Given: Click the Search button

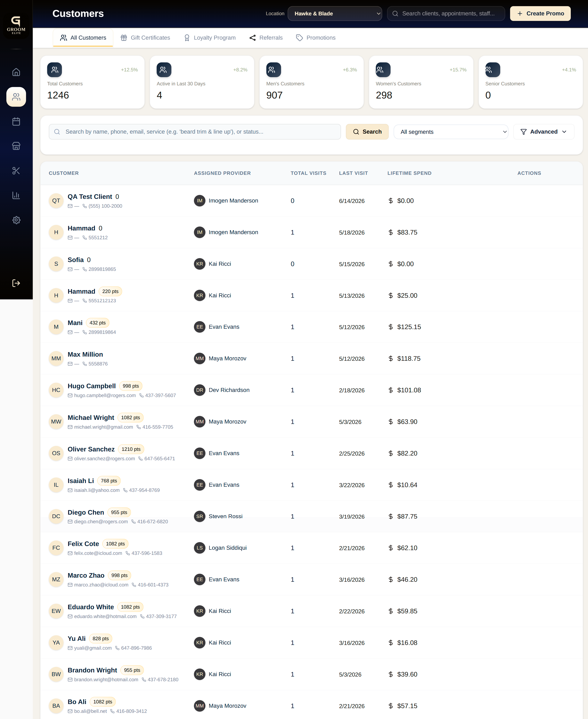Looking at the screenshot, I should coord(367,132).
